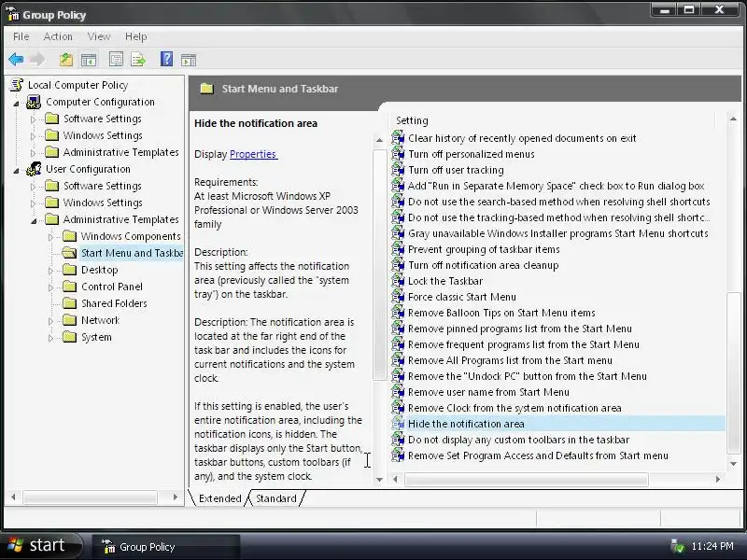Click policy icon for Hide the notification area
The image size is (747, 560).
(398, 424)
